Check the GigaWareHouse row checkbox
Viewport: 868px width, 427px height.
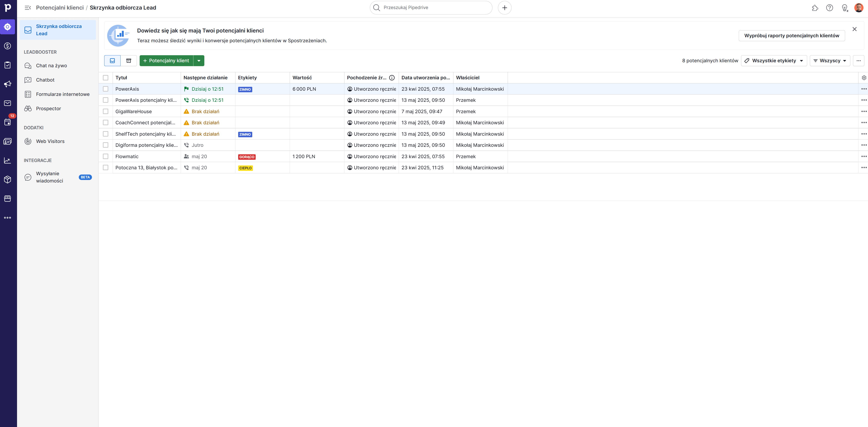[106, 111]
